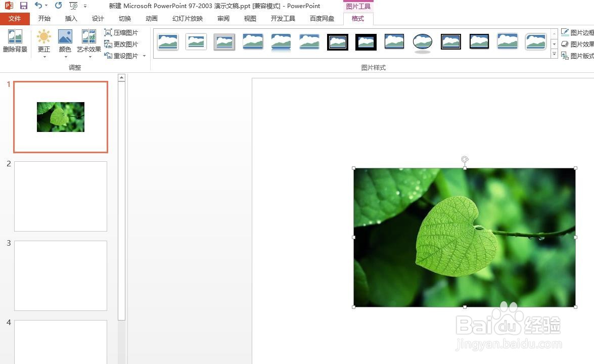Switch to the 视图 tab
This screenshot has height=364, width=594.
coord(250,19)
